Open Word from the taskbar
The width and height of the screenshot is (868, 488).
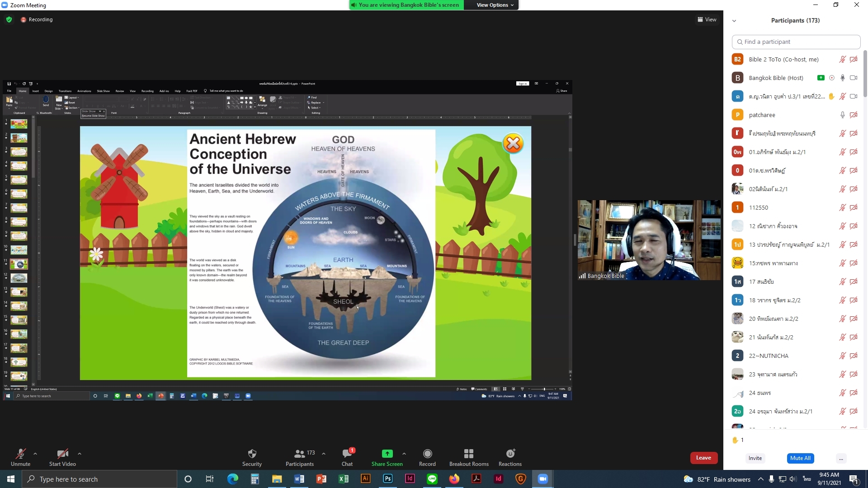(x=299, y=479)
